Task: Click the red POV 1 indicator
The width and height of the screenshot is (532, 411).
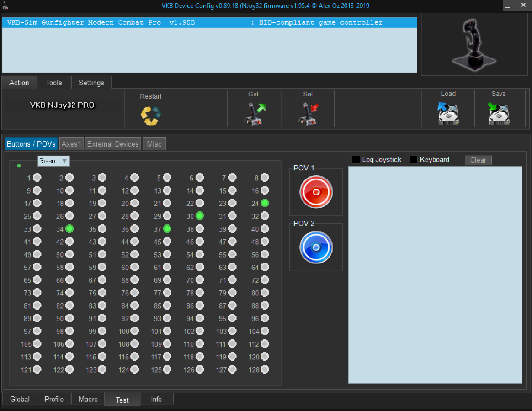Action: click(316, 192)
